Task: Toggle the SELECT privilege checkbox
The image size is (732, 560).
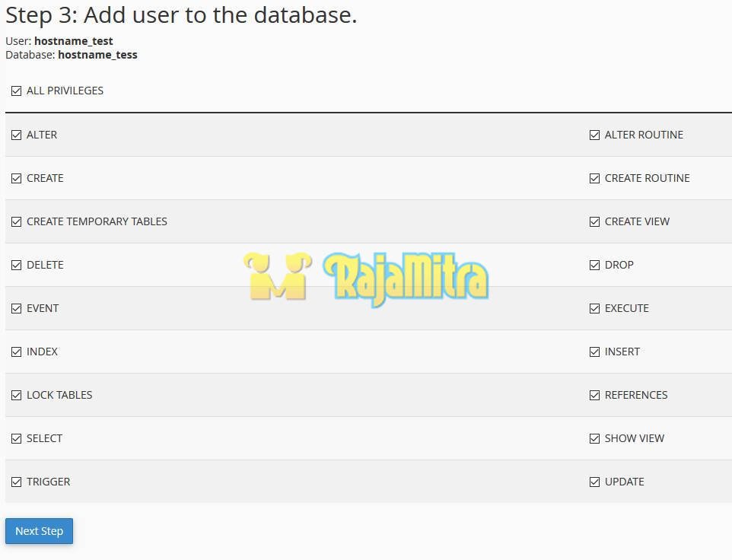Action: click(16, 439)
